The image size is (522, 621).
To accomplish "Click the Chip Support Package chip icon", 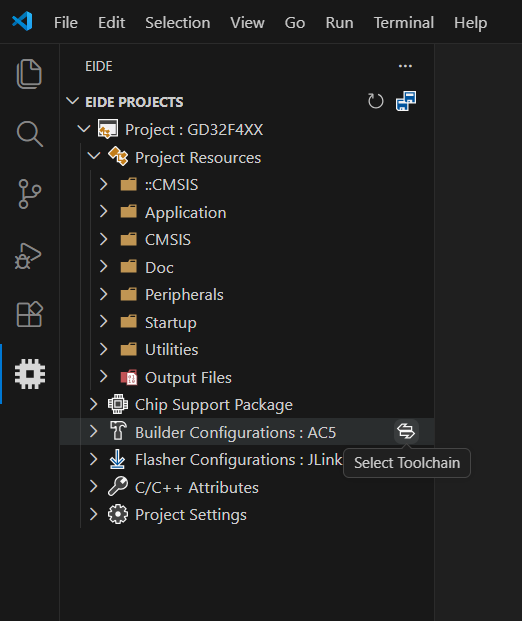I will (x=118, y=404).
